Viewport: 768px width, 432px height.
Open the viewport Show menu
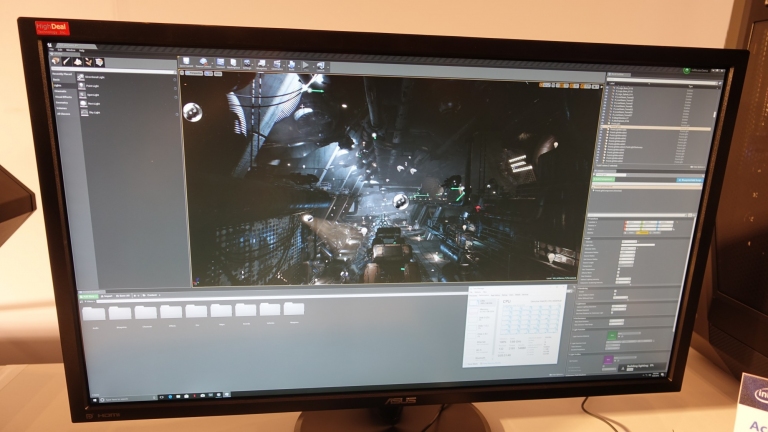tap(218, 74)
